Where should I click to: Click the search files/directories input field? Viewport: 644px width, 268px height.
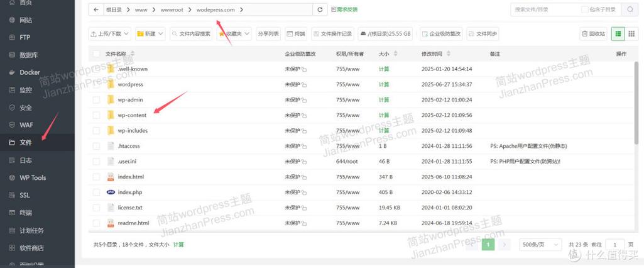click(x=543, y=9)
